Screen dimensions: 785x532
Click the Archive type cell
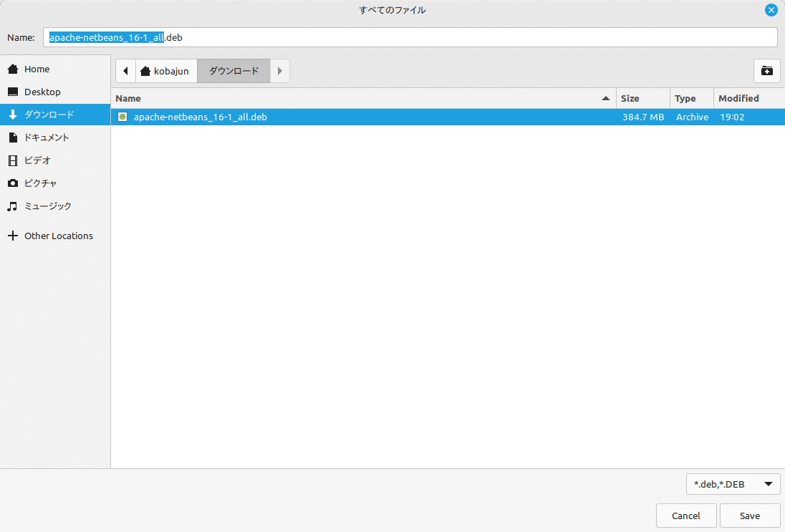pos(692,117)
